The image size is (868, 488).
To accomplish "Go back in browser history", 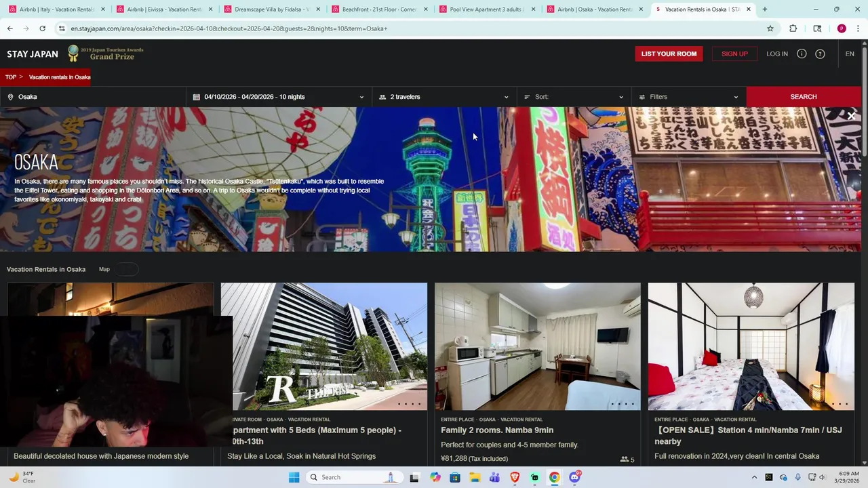I will pos(10,28).
